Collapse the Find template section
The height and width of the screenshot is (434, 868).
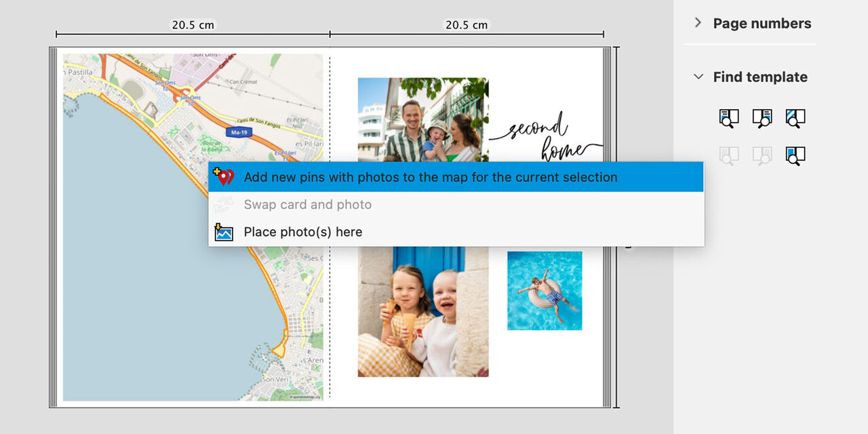tap(698, 77)
